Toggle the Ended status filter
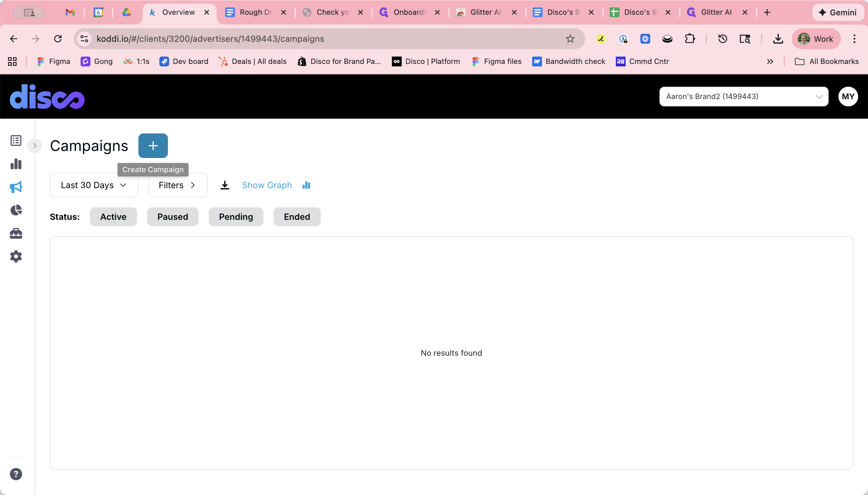This screenshot has height=495, width=868. (x=297, y=216)
